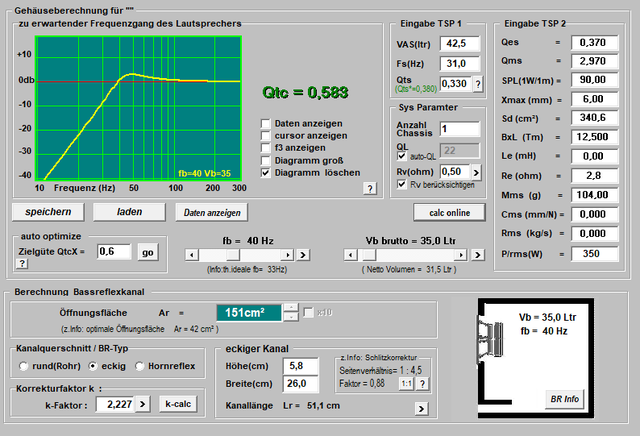Enable the 'Daten anzeigen' checkbox
The image size is (640, 436).
[x=266, y=124]
